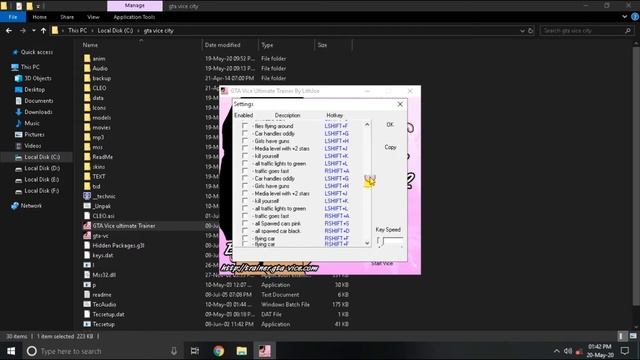Select the Hidden Packages.g3l file
Viewport: 640px width, 360px height.
coord(118,245)
